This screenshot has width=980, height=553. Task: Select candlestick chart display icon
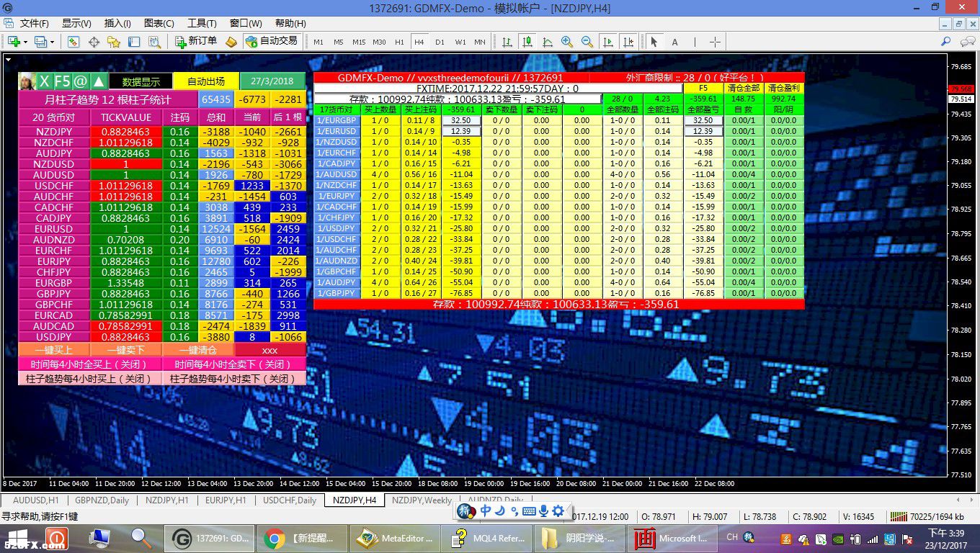tap(527, 42)
